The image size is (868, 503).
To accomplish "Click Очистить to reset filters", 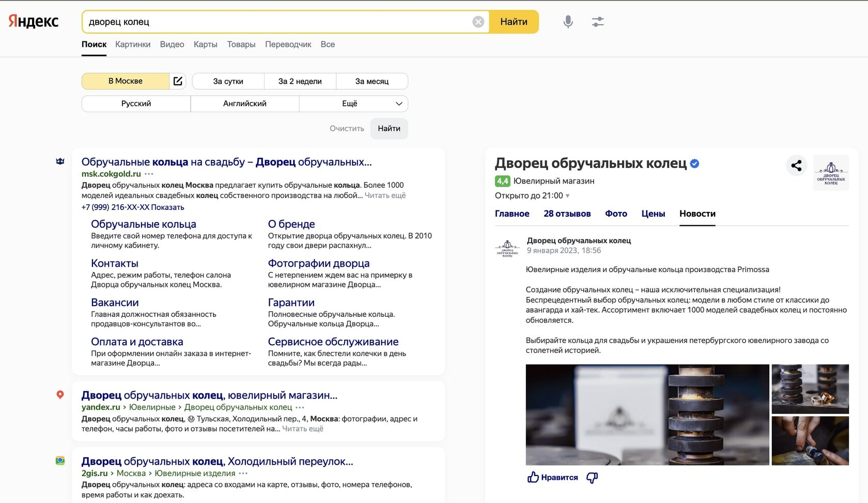I will [347, 128].
